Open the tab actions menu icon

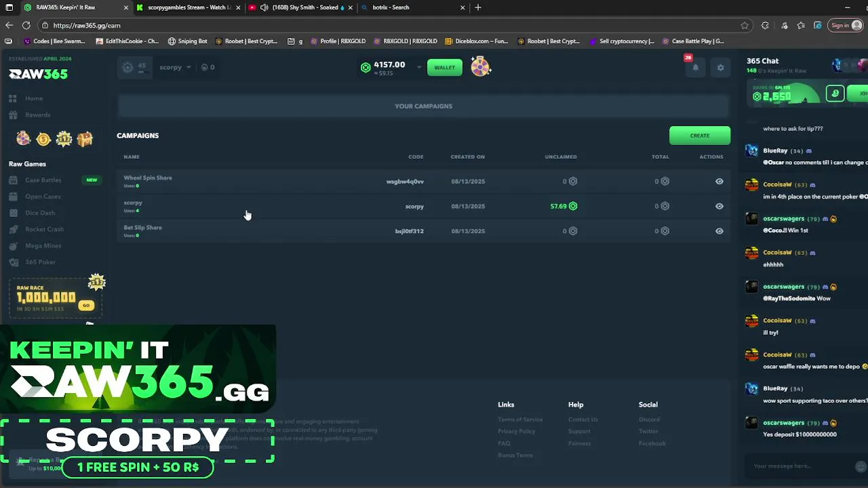click(x=9, y=7)
